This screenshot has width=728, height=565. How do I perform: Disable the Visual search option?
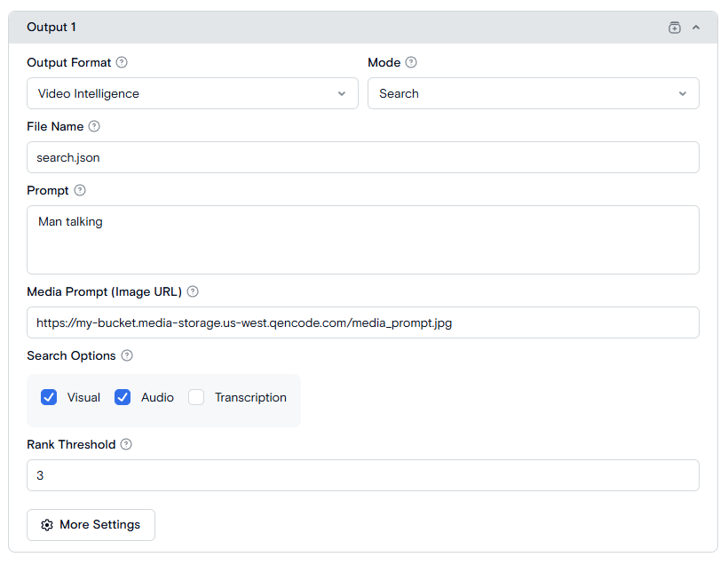point(49,398)
